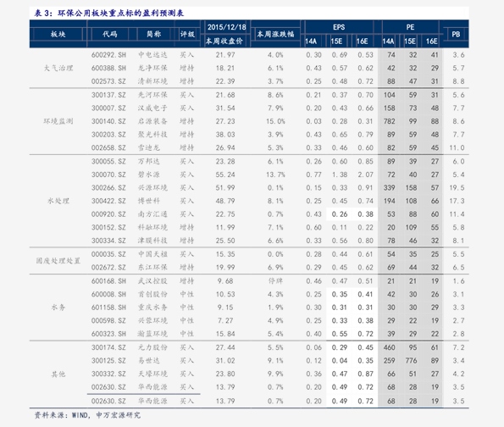Select the 水务 sector label
Viewport: 504px width, 427px height.
click(58, 308)
